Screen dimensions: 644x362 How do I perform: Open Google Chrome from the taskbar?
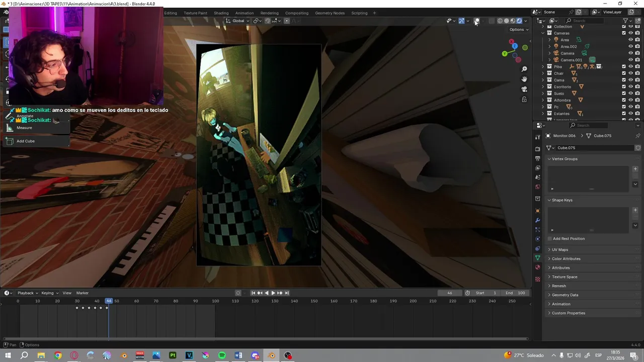coord(58,355)
